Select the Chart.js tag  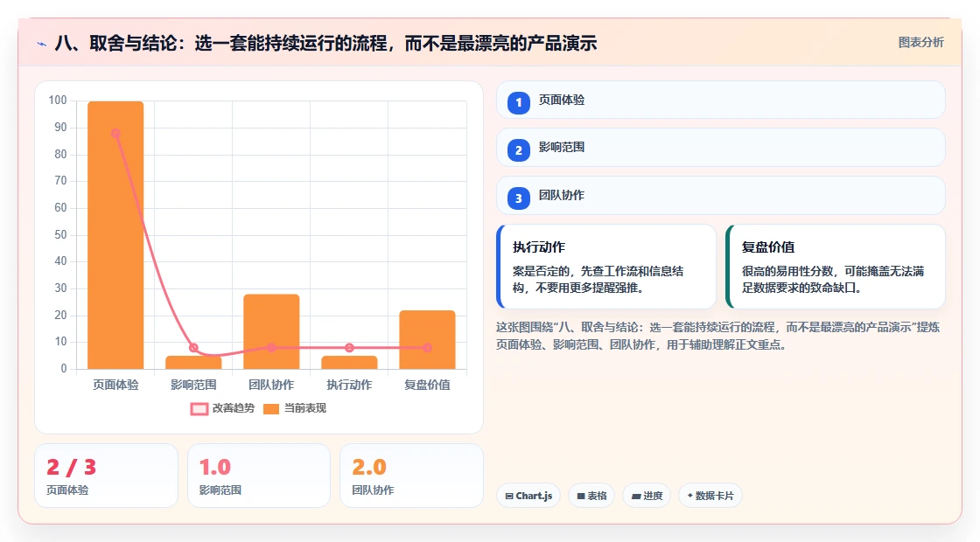[528, 496]
